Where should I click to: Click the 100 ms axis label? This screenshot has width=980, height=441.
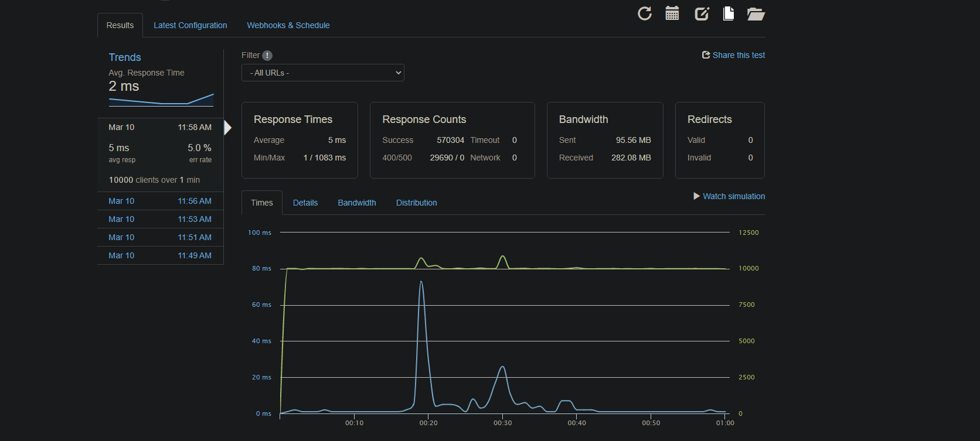(260, 233)
